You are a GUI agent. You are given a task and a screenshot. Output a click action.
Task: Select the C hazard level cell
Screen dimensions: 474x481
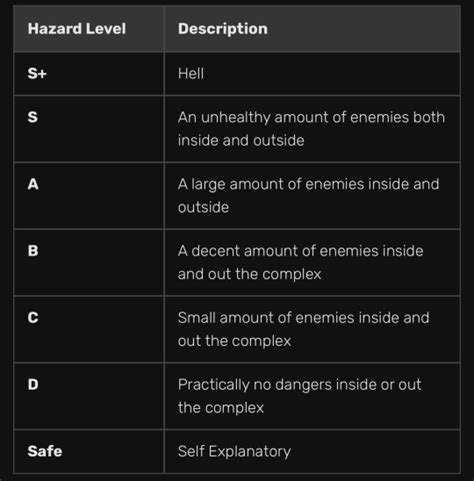pos(89,329)
